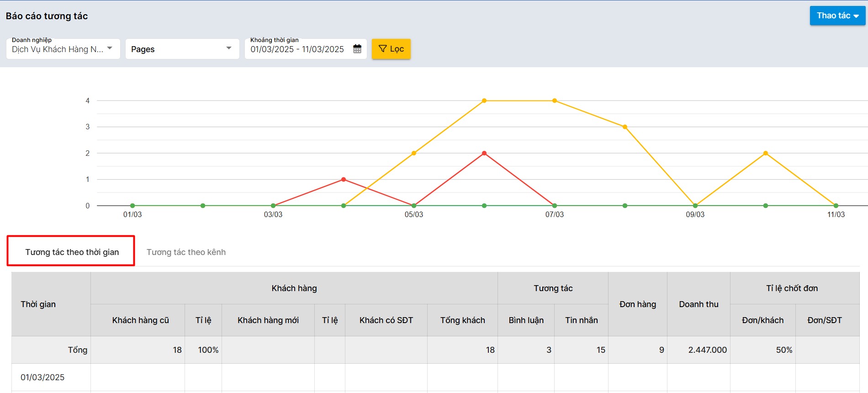Click yellow data point at peak on 06/03

pos(484,101)
